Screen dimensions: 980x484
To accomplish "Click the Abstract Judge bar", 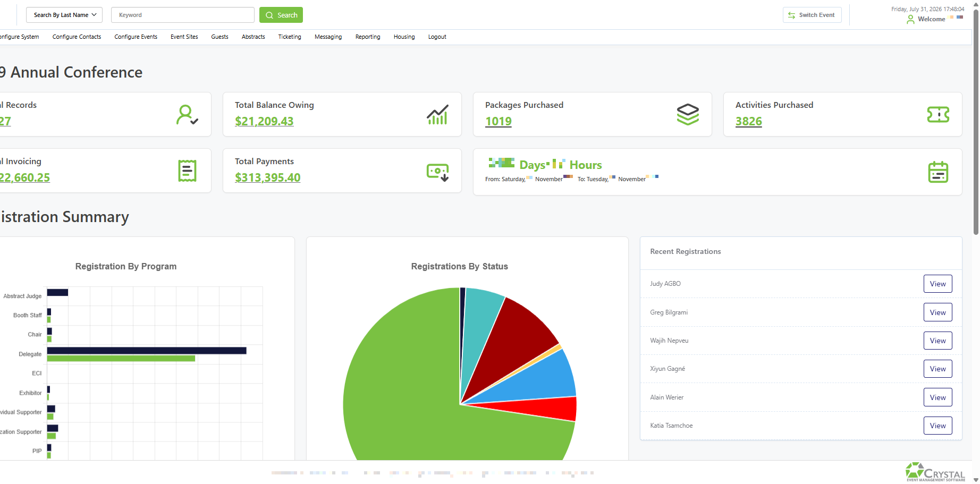I will pyautogui.click(x=57, y=292).
